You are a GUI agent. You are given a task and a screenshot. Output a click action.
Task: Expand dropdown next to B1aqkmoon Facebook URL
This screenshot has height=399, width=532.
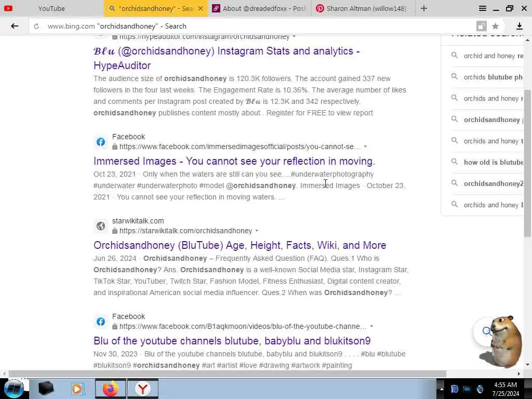tap(371, 326)
